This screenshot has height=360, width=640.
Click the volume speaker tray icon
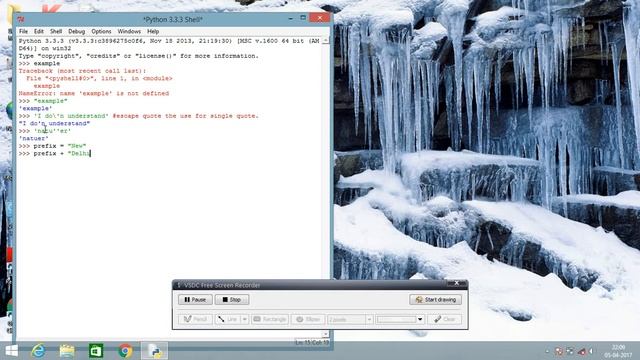(x=591, y=351)
